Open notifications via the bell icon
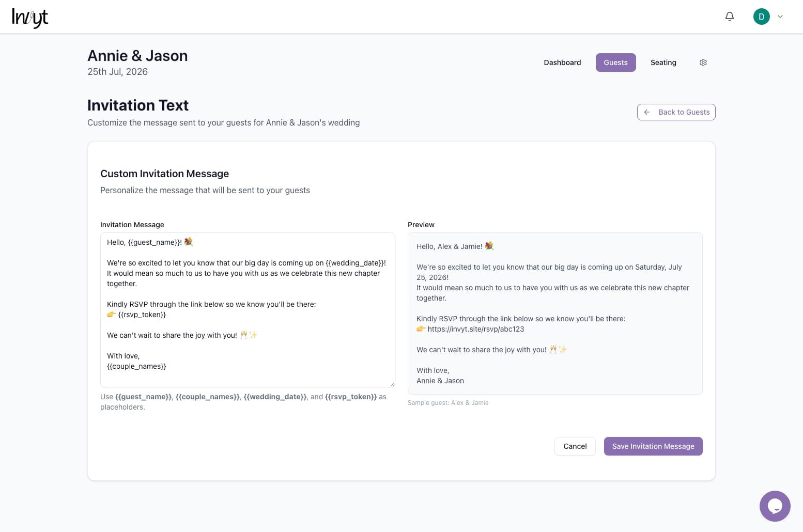The image size is (803, 532). [x=729, y=16]
